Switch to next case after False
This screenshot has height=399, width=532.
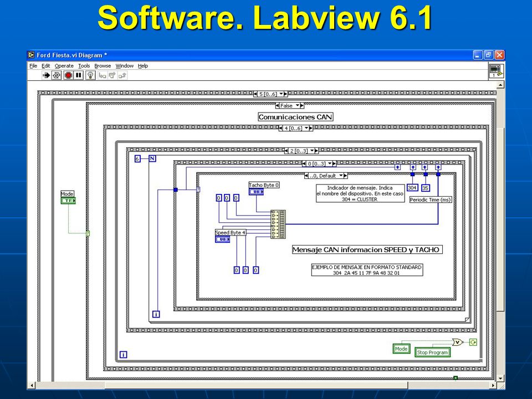[302, 105]
